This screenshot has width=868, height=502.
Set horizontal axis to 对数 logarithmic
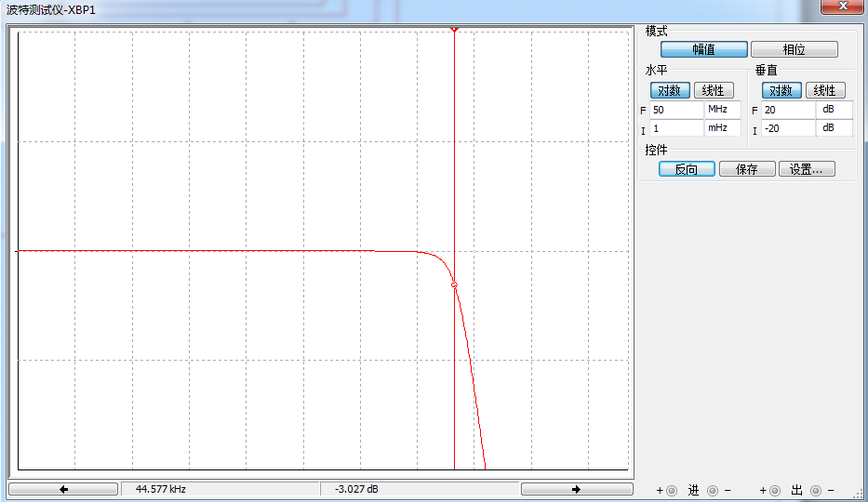(670, 90)
